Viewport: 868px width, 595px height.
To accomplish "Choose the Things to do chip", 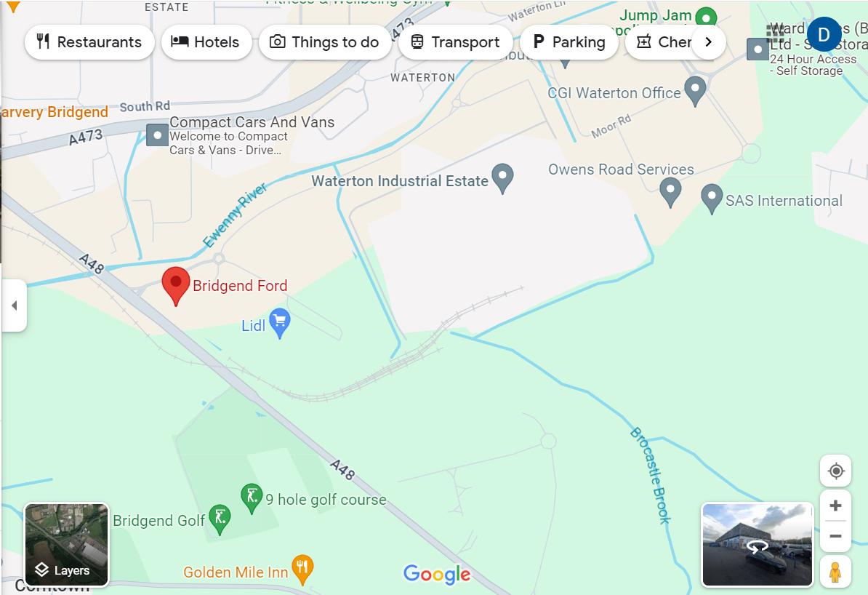I will click(325, 42).
